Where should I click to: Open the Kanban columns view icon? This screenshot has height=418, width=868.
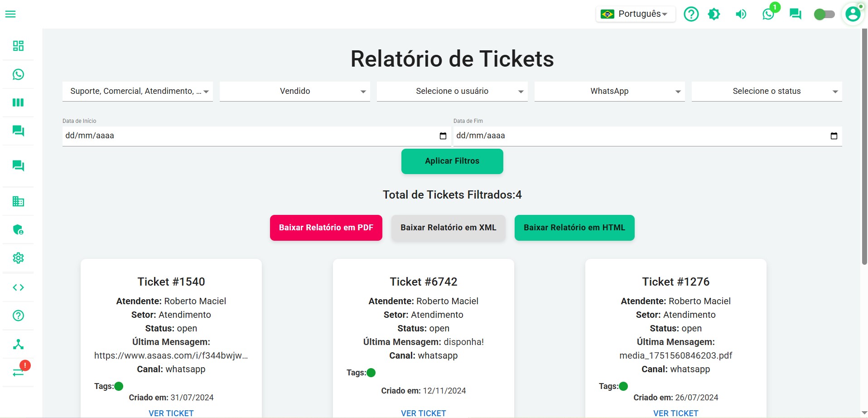(18, 102)
